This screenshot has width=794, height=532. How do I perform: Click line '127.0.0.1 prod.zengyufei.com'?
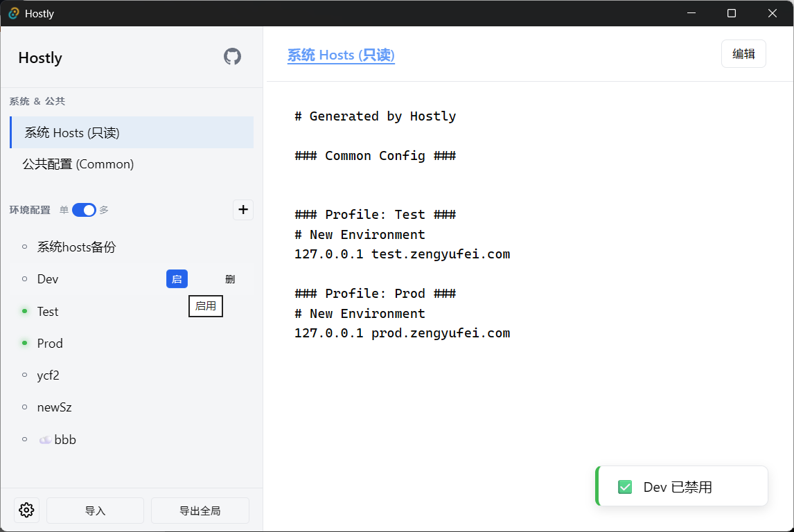(x=402, y=333)
